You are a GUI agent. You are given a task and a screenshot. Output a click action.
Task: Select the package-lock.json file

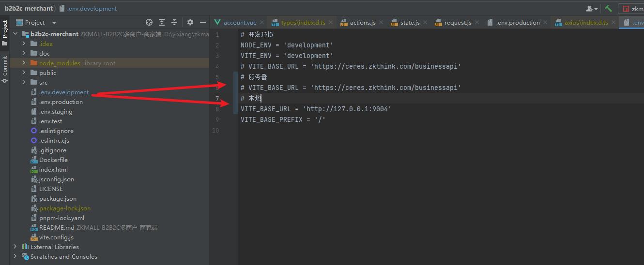coord(65,208)
